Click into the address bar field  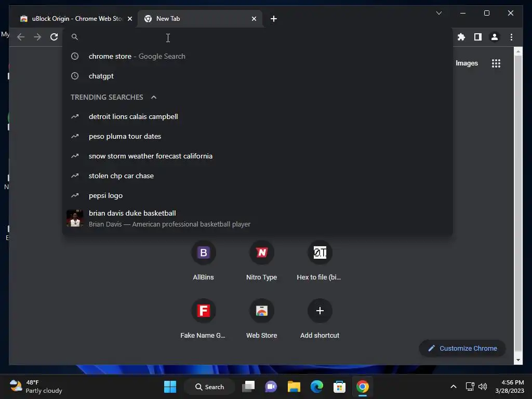tap(258, 37)
